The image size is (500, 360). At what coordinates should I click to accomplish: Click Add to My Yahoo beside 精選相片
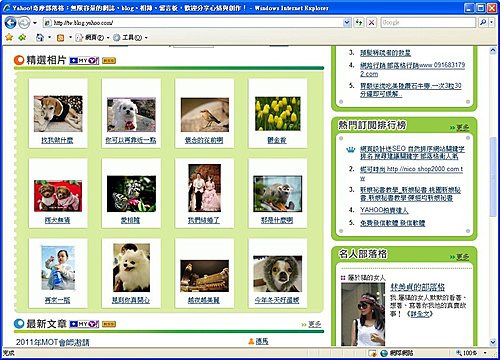[x=84, y=60]
